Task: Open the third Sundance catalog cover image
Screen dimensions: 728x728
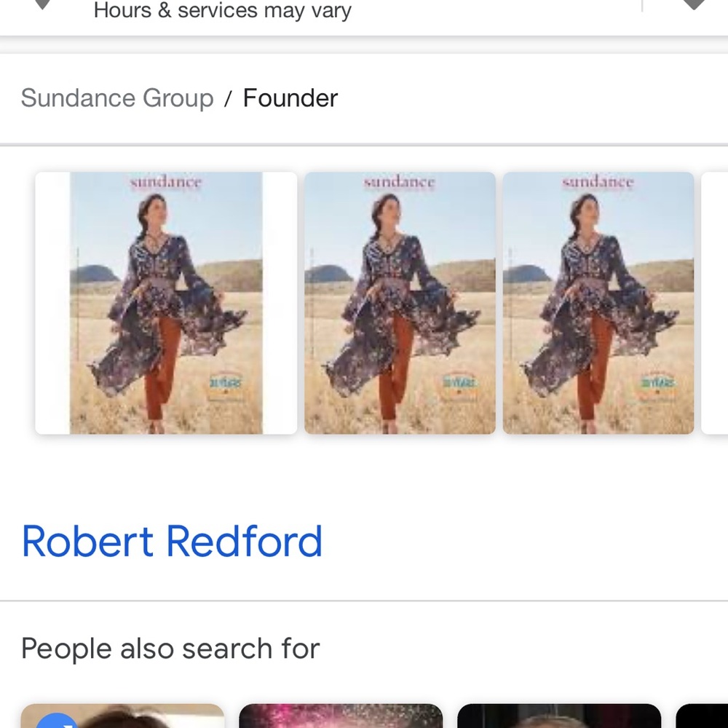Action: point(598,303)
